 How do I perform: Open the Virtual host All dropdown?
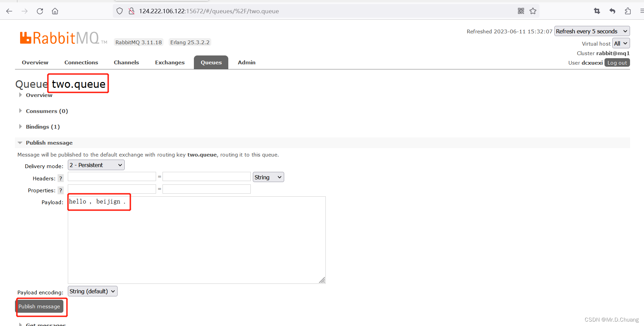click(621, 44)
